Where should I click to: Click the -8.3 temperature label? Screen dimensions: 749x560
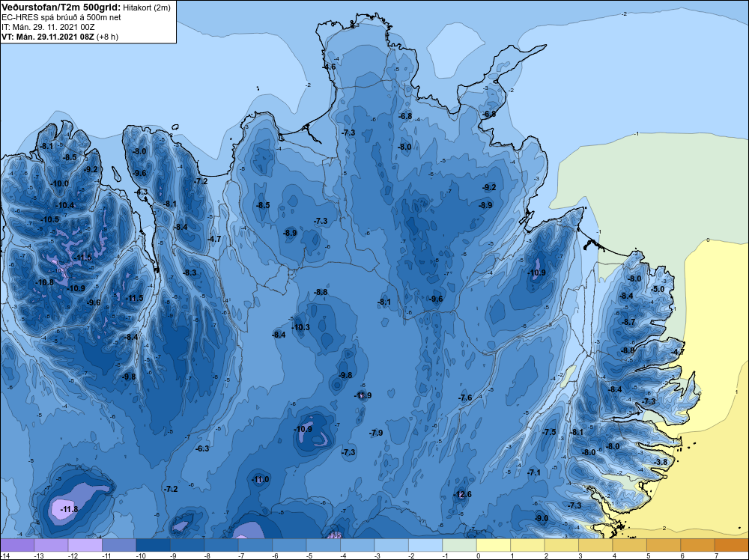coord(190,273)
